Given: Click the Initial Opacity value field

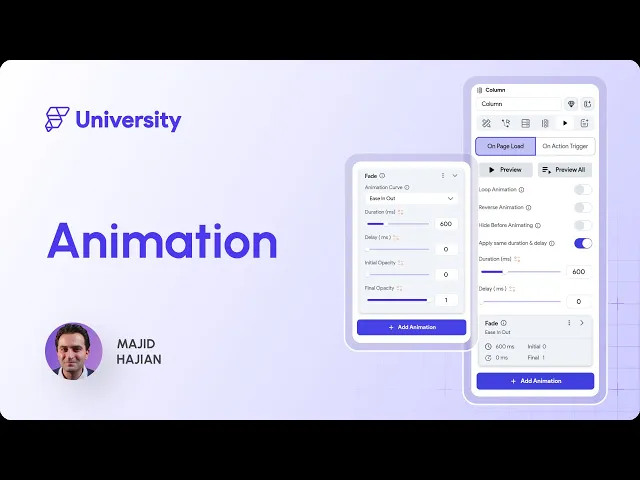Looking at the screenshot, I should [x=446, y=275].
